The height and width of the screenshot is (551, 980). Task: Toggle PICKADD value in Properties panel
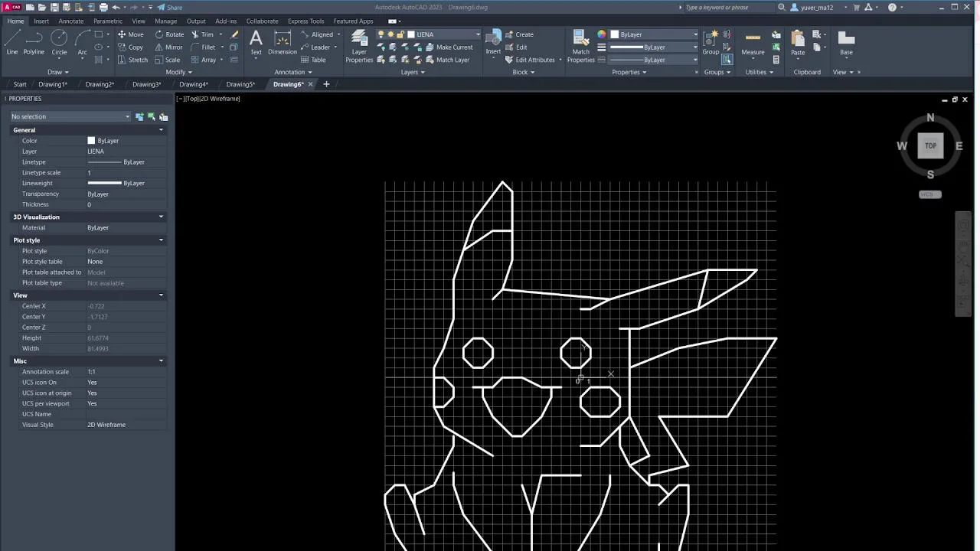click(139, 116)
